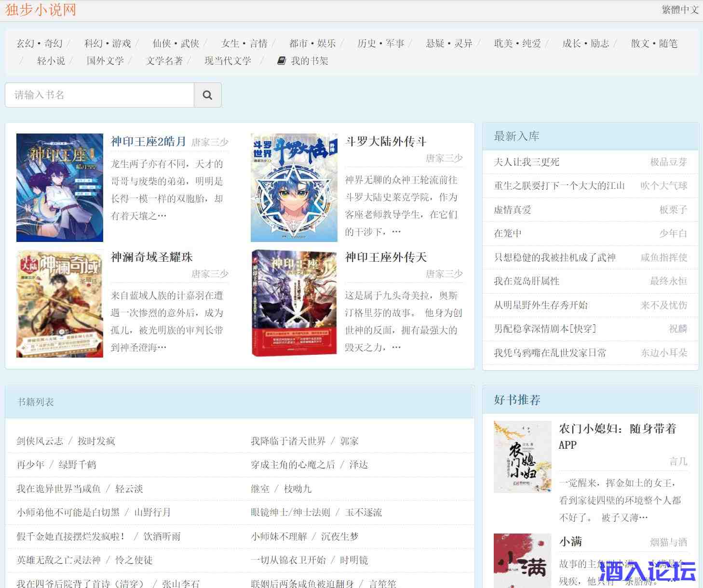Click author 东边小耳朵 in latest list
703x588 pixels.
pyautogui.click(x=663, y=353)
